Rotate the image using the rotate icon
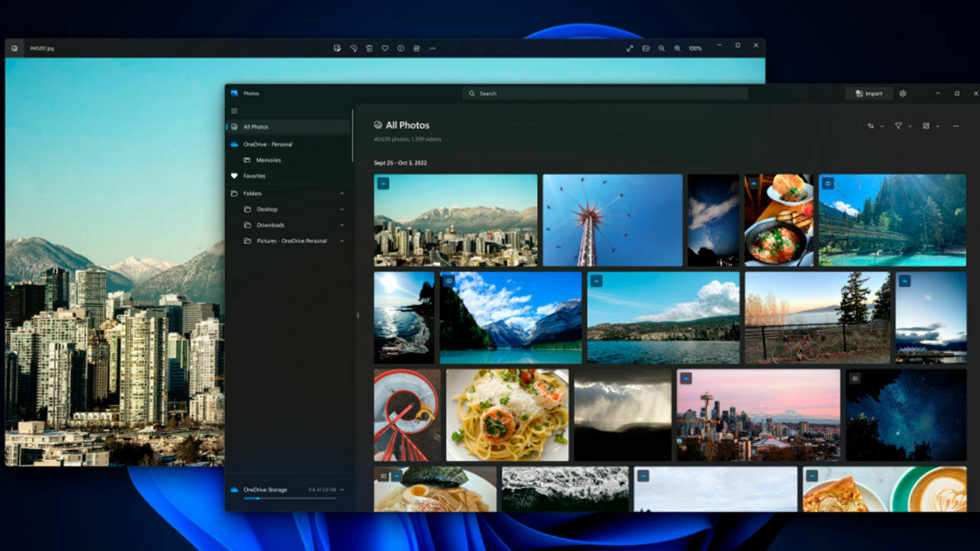Screen dimensions: 980x551 (352, 47)
